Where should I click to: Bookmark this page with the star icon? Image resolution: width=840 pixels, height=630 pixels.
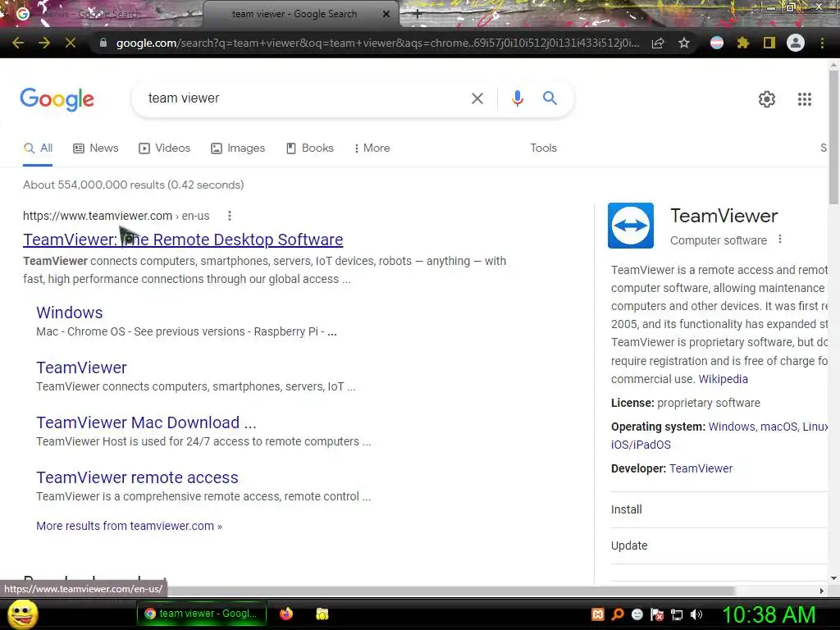point(684,43)
